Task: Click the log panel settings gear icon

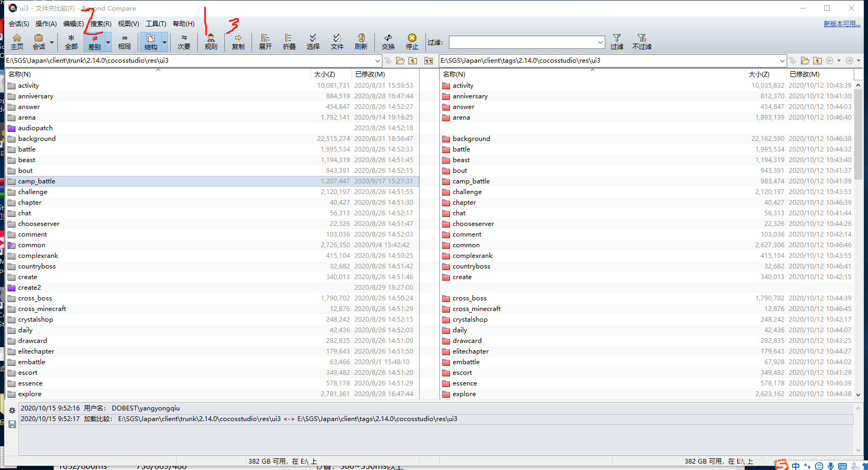Action: pyautogui.click(x=12, y=410)
